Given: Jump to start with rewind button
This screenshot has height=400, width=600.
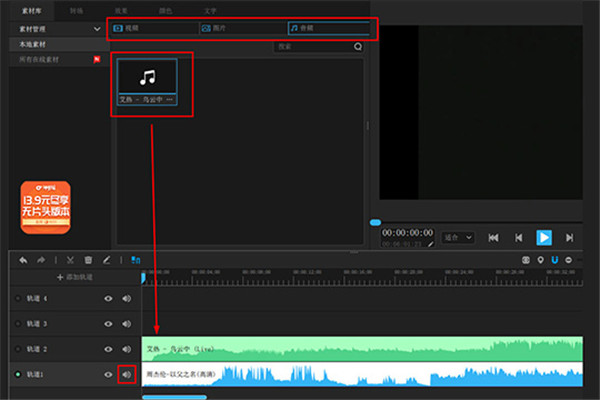Looking at the screenshot, I should pyautogui.click(x=493, y=237).
